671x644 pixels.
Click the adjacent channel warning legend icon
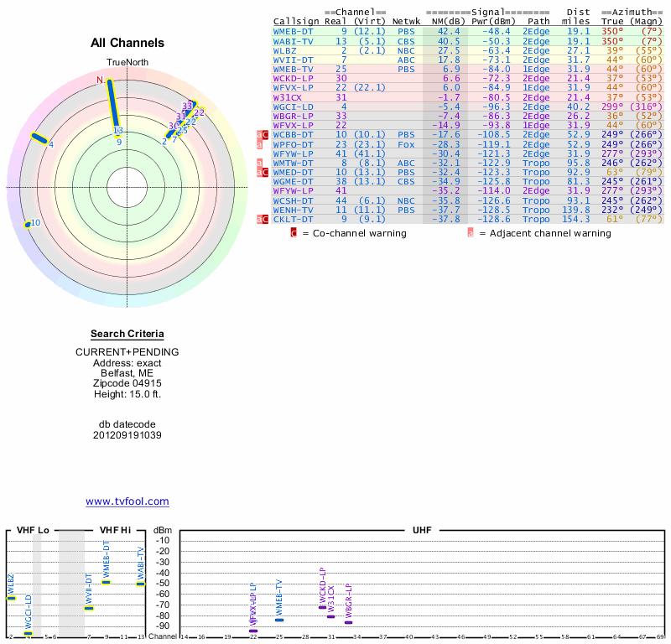pos(471,233)
